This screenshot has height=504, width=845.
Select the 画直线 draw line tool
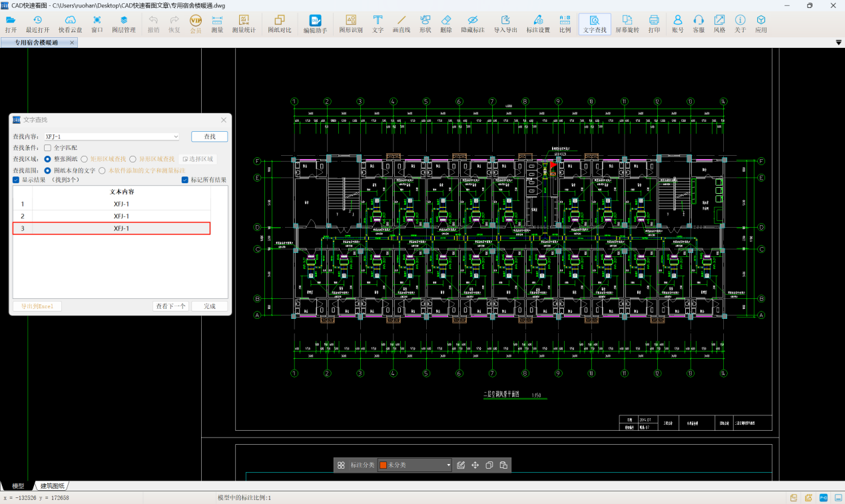(x=401, y=24)
